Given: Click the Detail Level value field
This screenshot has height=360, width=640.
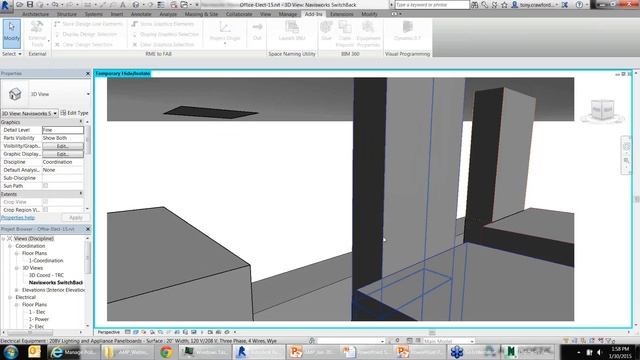Looking at the screenshot, I should 63,130.
